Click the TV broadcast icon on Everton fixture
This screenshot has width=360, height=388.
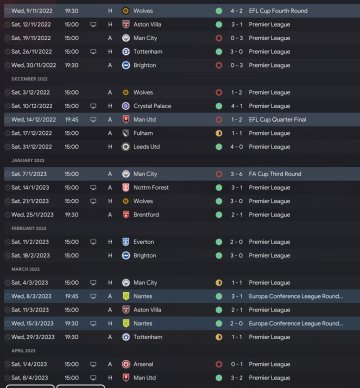(x=93, y=242)
